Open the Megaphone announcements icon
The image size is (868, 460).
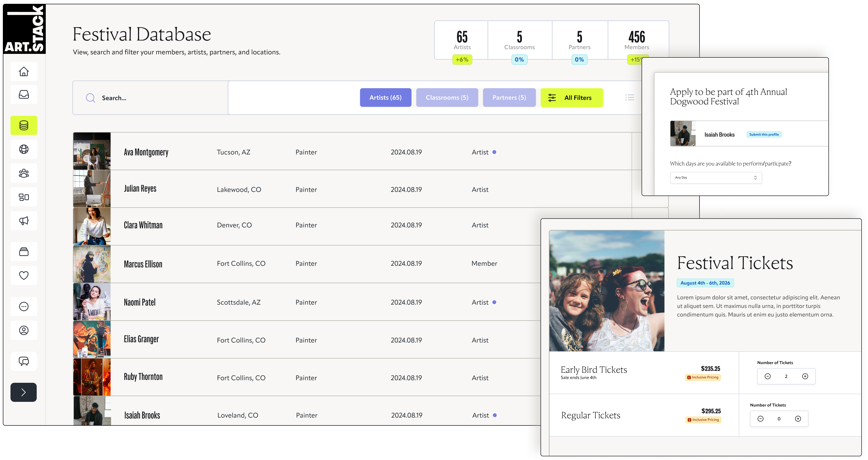pos(24,221)
